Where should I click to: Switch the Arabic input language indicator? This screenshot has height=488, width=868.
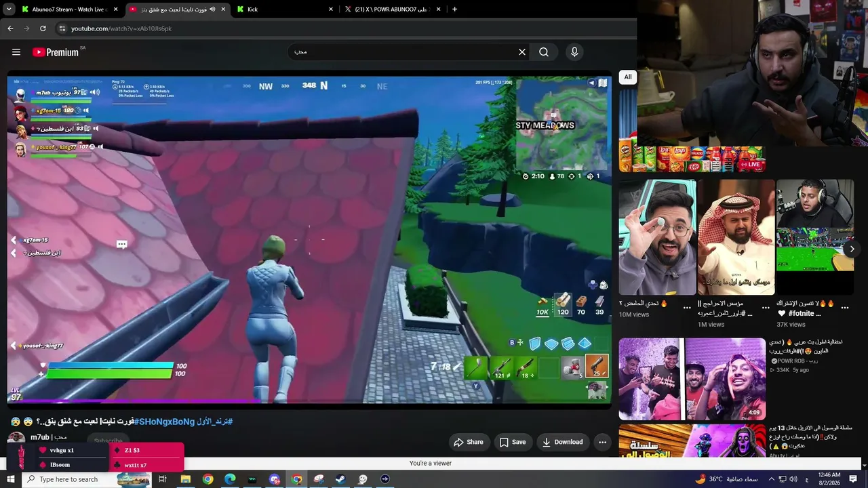pyautogui.click(x=807, y=479)
